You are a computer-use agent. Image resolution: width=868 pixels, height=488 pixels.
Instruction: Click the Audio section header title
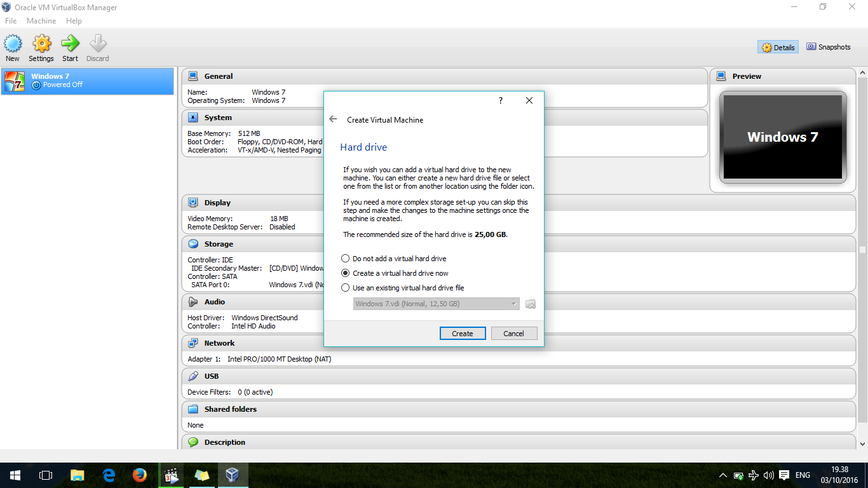(215, 302)
